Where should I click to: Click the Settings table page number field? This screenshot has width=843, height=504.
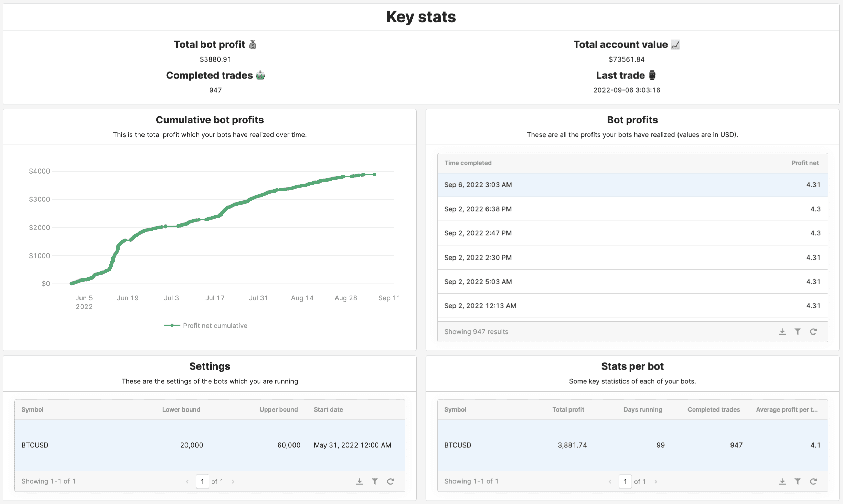(x=202, y=481)
